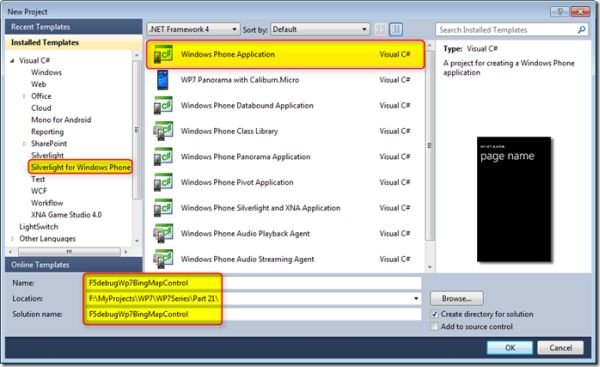Click tree pane scroll-up arrow
The height and width of the screenshot is (367, 600).
pos(136,55)
